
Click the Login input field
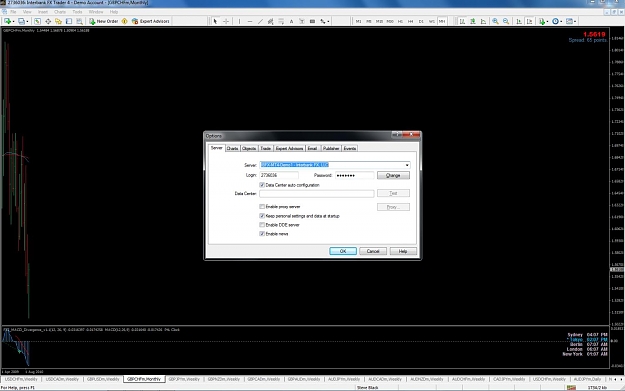click(279, 175)
